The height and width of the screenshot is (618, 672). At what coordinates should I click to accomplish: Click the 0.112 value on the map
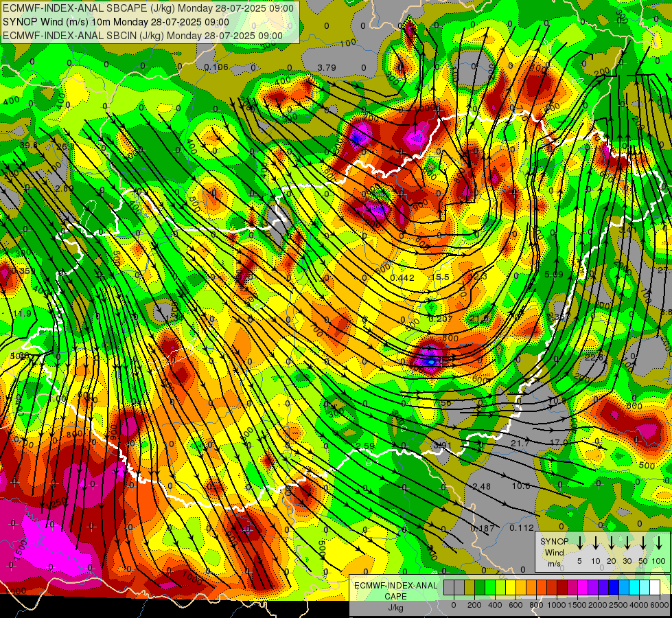pos(522,528)
